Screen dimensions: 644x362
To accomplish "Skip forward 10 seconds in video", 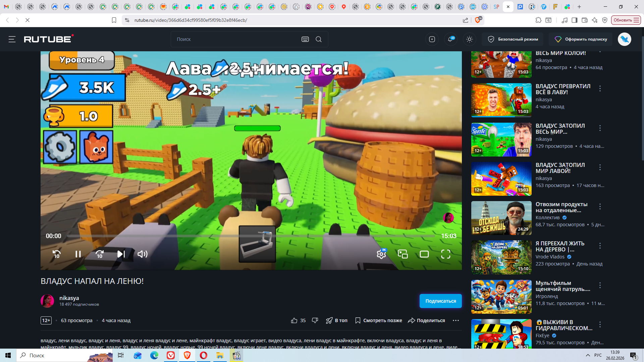I will tap(100, 254).
